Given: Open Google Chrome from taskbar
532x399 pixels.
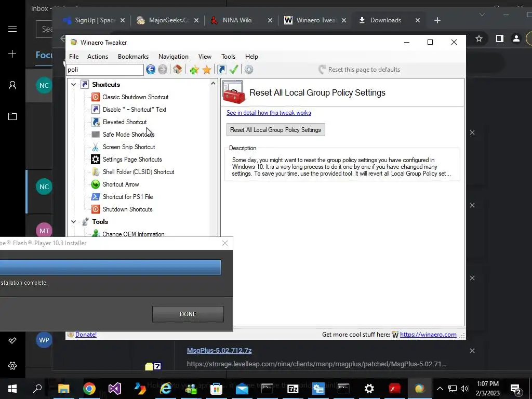Looking at the screenshot, I should tap(89, 389).
